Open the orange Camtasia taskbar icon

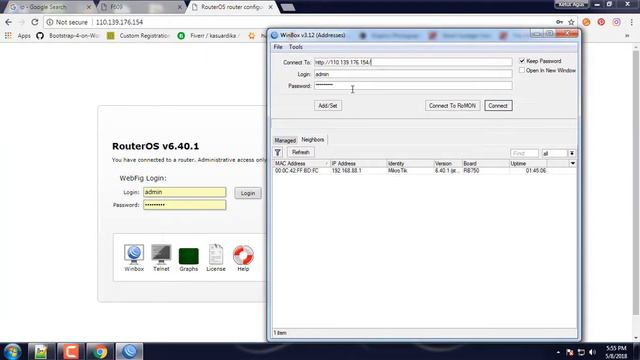(x=70, y=351)
